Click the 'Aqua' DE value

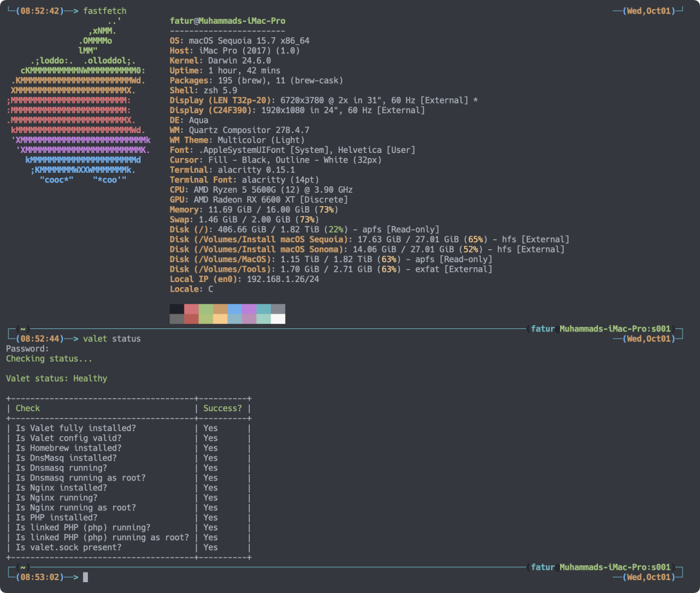tap(198, 120)
